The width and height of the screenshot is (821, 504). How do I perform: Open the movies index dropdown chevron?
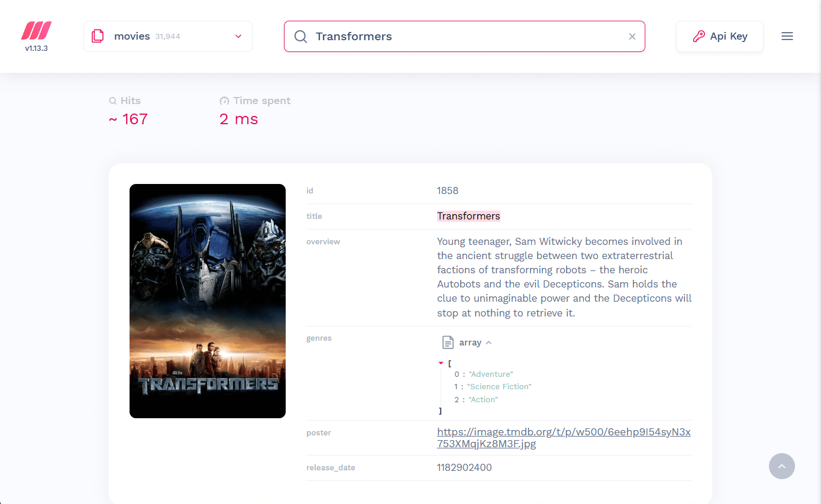[238, 36]
